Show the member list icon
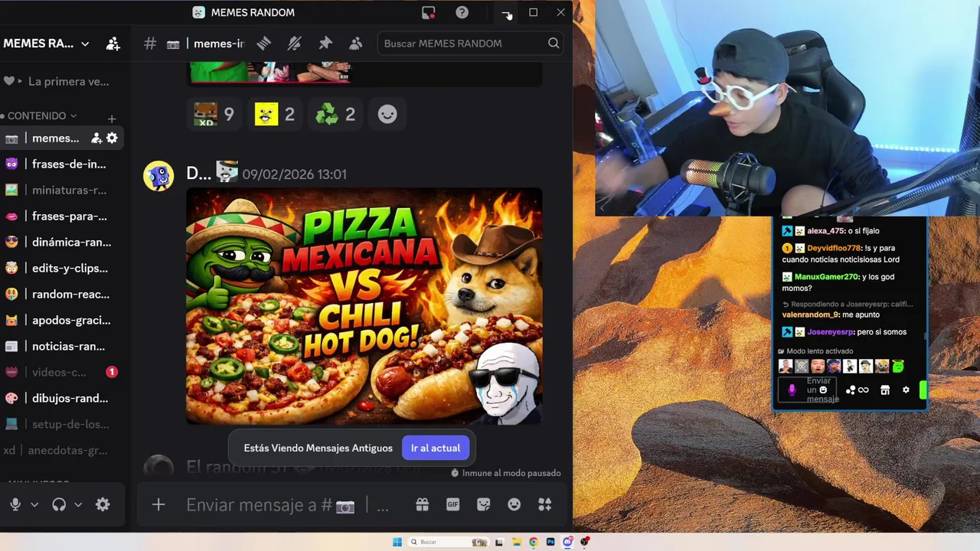 click(356, 44)
